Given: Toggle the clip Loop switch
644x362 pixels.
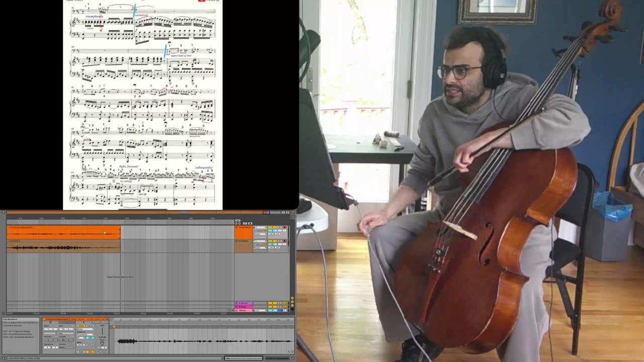Looking at the screenshot, I should (59, 333).
